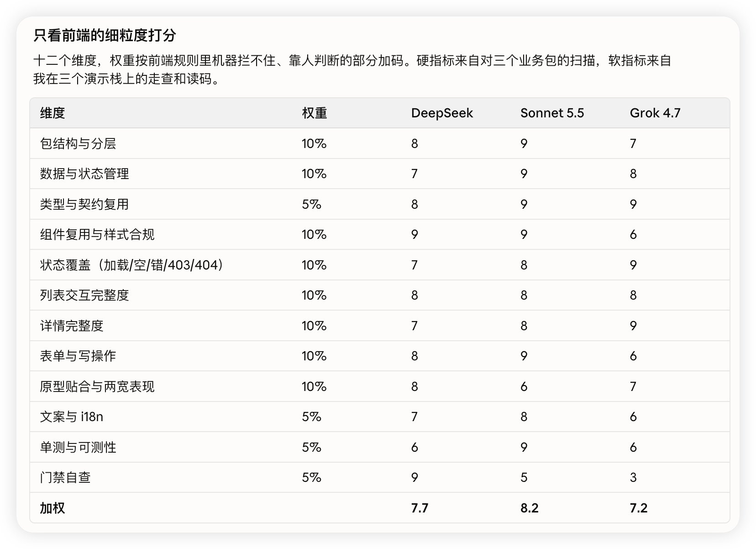Select the row label 包结构与分层
This screenshot has height=549, width=756.
tap(78, 143)
